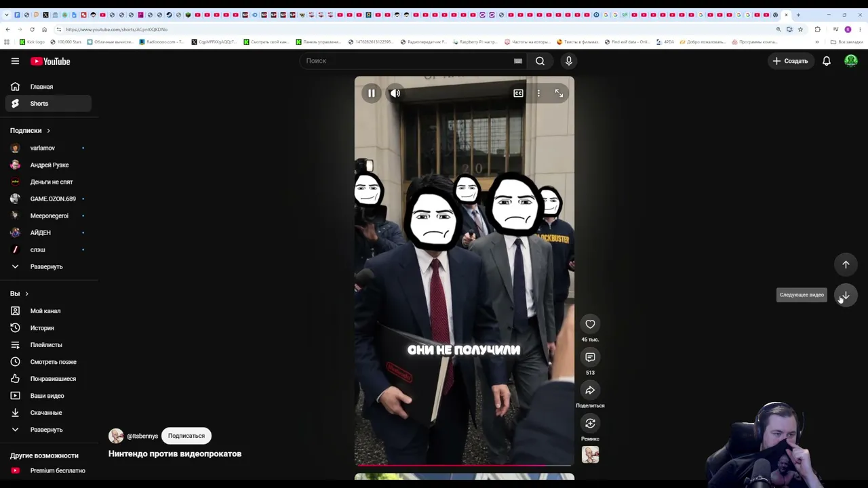This screenshot has height=488, width=868.
Task: Open the @itsbennys channel avatar
Action: 116,436
